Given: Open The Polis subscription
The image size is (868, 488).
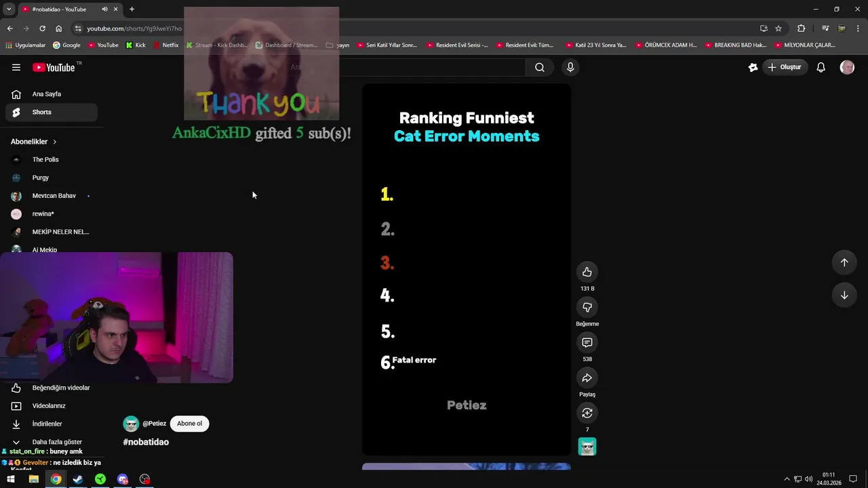Looking at the screenshot, I should tap(52, 159).
